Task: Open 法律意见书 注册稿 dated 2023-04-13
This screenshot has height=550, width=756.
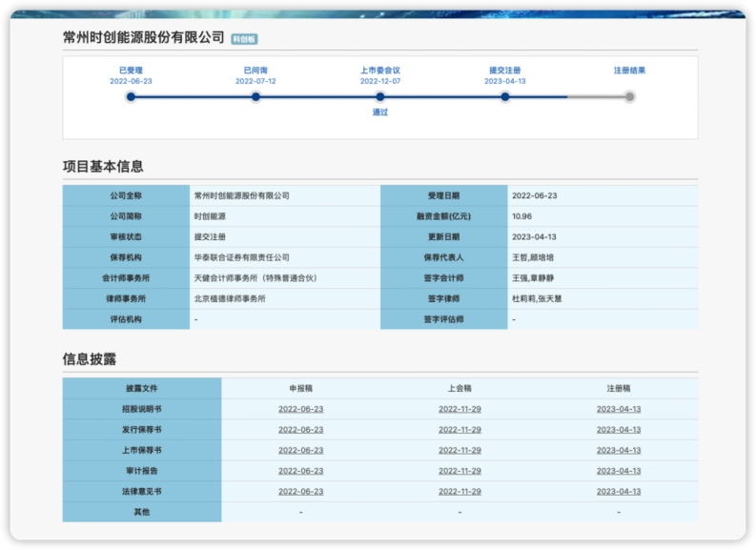Action: tap(619, 492)
